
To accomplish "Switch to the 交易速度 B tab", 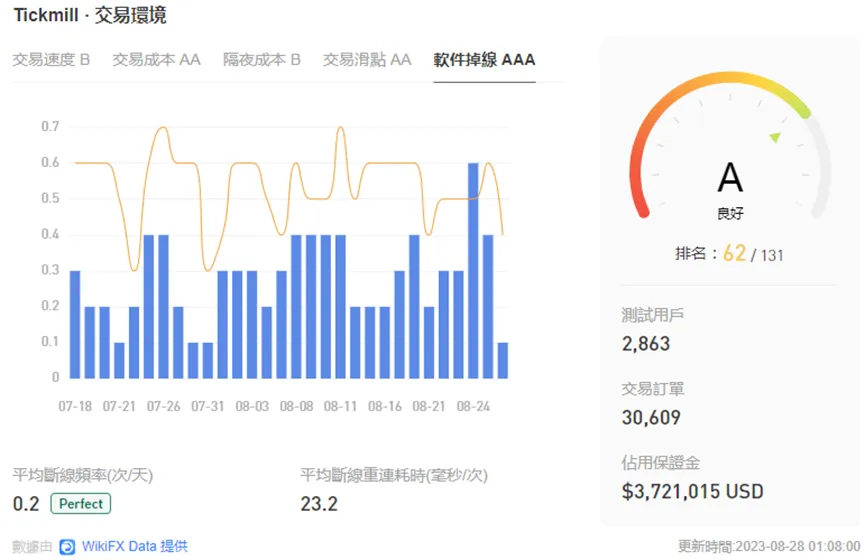I will 51,60.
